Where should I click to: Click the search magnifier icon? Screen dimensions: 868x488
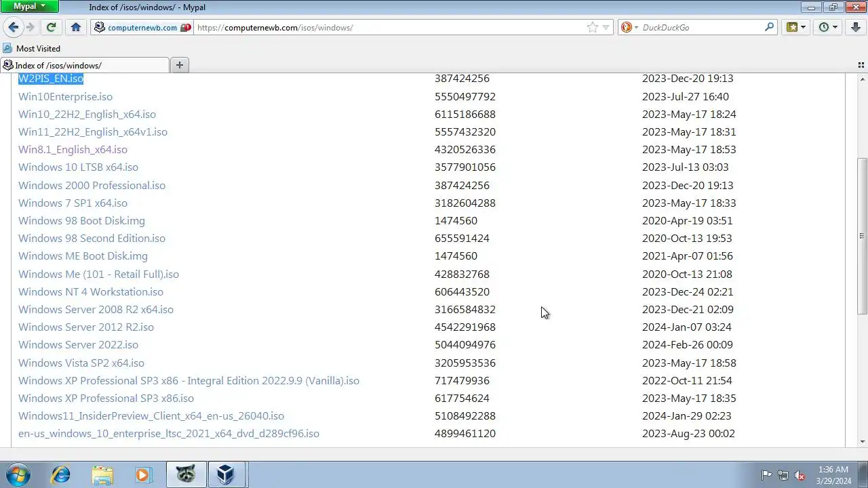click(769, 27)
